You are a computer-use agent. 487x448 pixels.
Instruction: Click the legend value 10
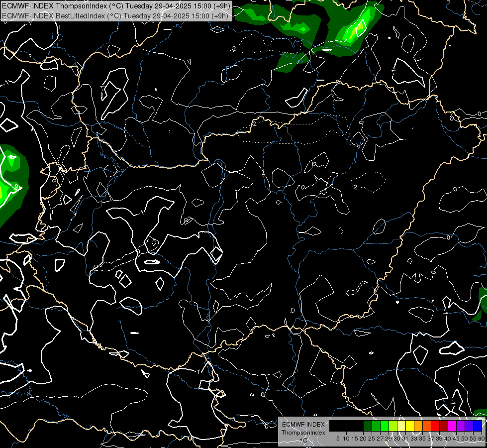click(346, 439)
